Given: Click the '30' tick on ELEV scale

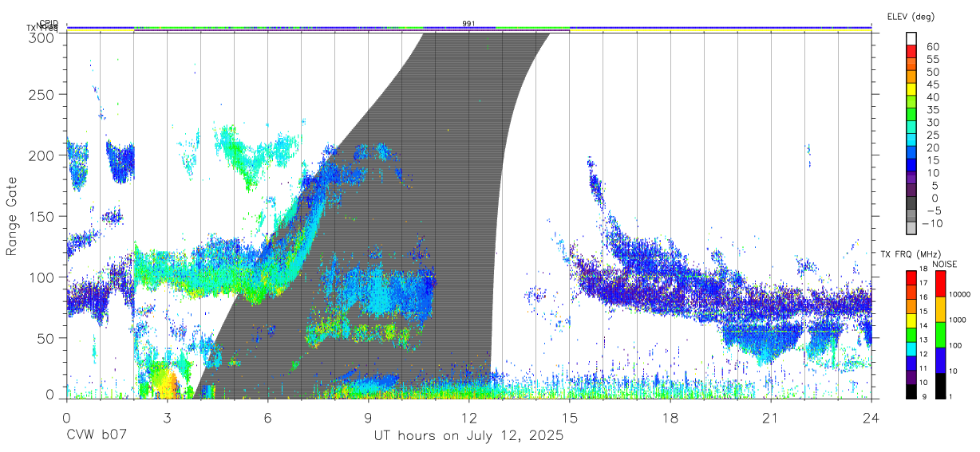Looking at the screenshot, I should [933, 123].
